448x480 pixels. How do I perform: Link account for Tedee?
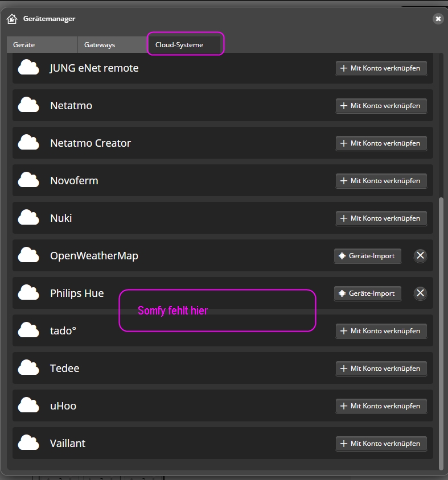[381, 369]
